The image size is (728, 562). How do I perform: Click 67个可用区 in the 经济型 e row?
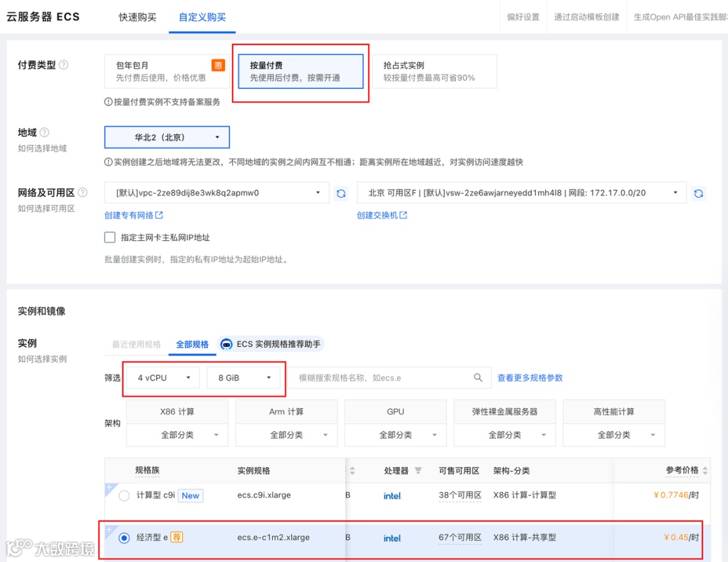pos(460,537)
